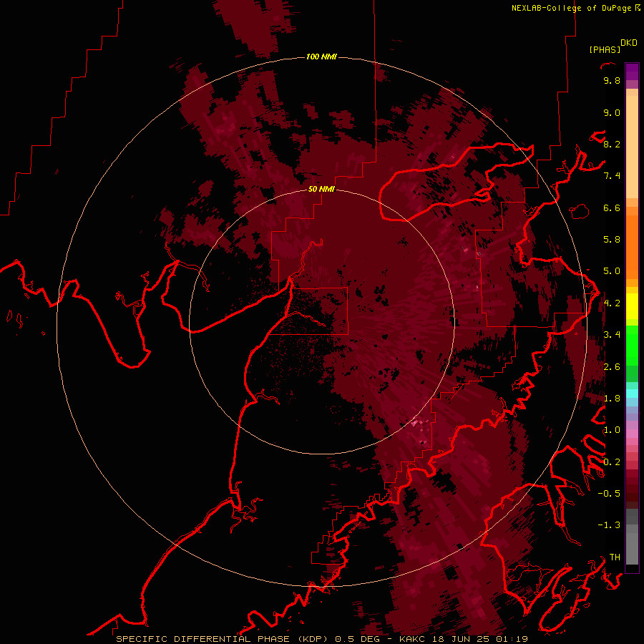Click the [PHAS] legend heading
This screenshot has width=644, height=644.
(605, 50)
